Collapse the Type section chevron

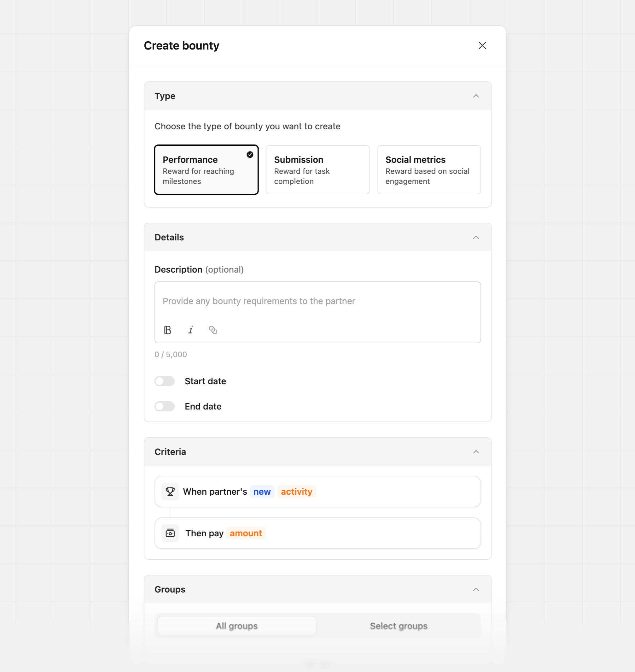[476, 96]
